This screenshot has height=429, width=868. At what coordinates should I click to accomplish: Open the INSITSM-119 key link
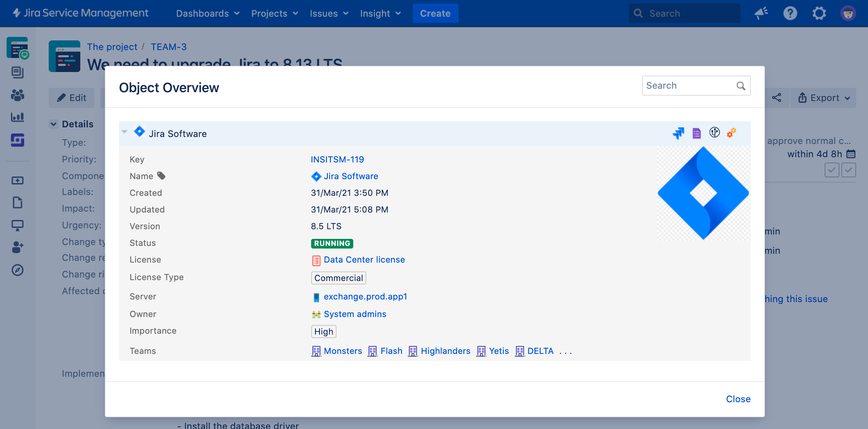click(x=337, y=159)
